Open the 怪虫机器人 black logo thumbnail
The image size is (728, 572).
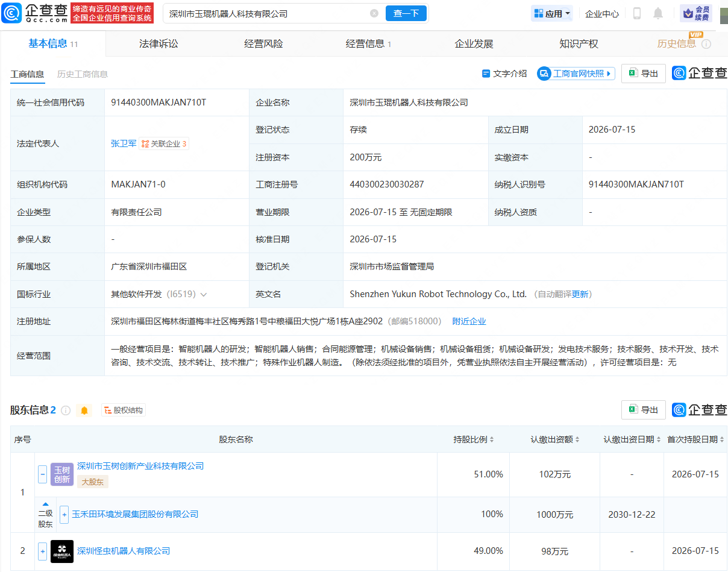click(62, 552)
